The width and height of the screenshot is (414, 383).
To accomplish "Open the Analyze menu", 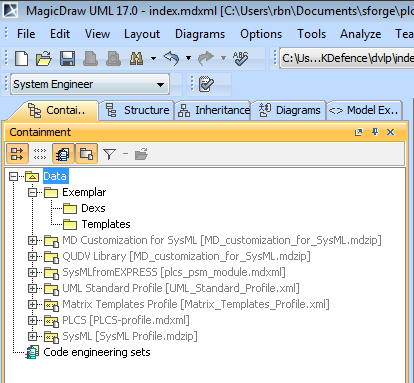I will coord(361,34).
